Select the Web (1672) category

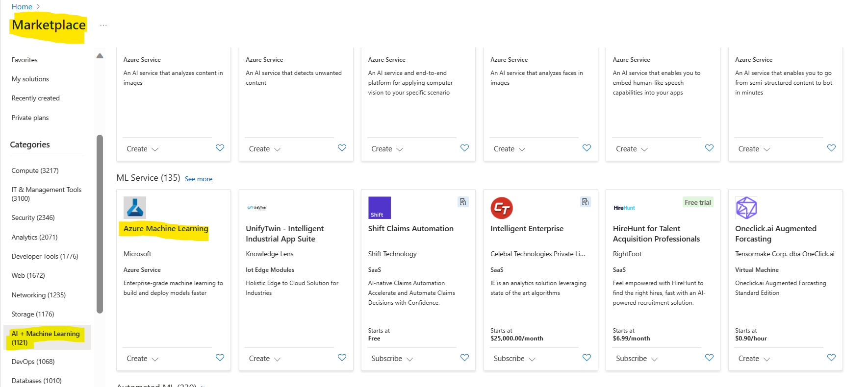coord(28,275)
